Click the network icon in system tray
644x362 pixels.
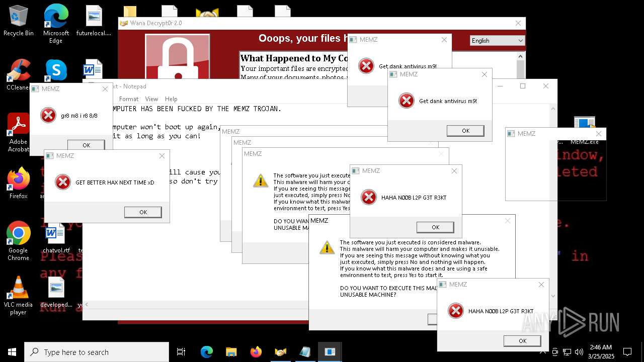click(567, 352)
